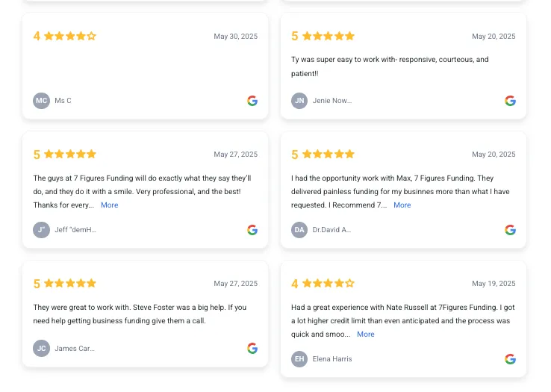Click the Google icon on Jenie Now's review

point(510,101)
